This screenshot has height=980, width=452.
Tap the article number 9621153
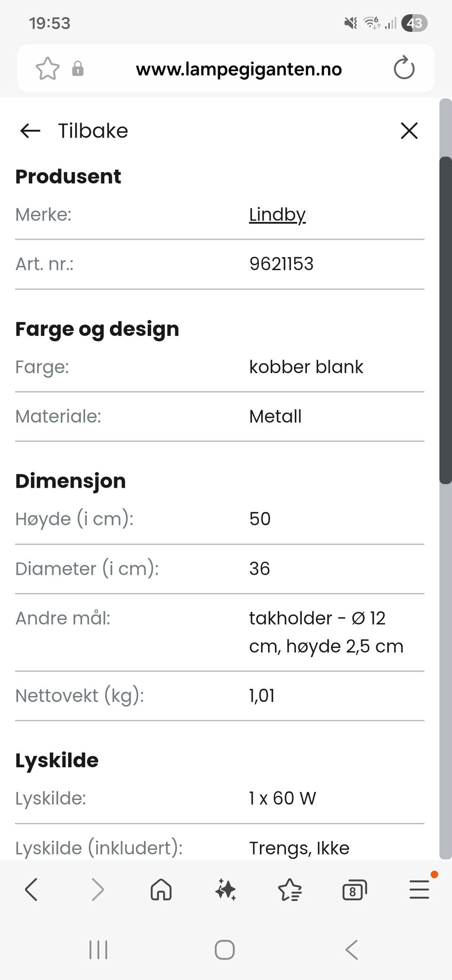point(281,264)
